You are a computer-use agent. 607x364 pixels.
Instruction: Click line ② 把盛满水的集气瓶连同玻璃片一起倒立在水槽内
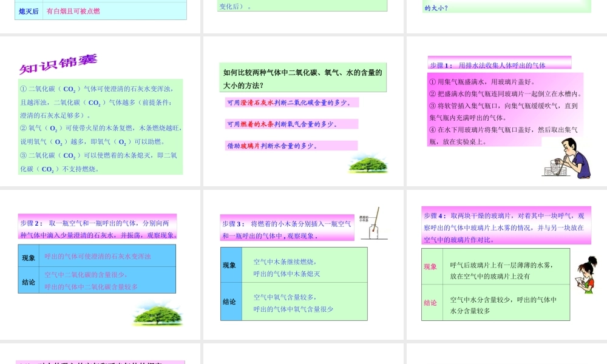tap(506, 93)
